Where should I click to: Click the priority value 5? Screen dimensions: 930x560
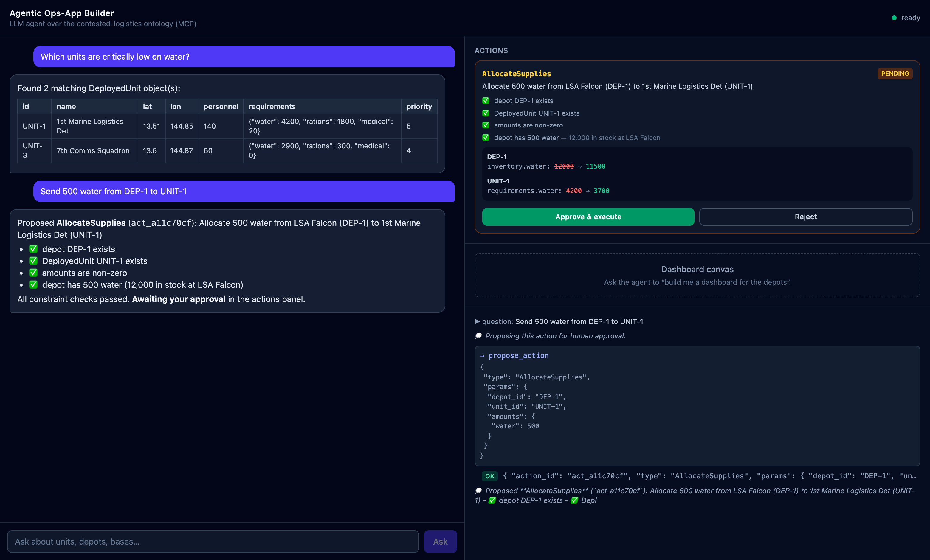[x=419, y=126]
